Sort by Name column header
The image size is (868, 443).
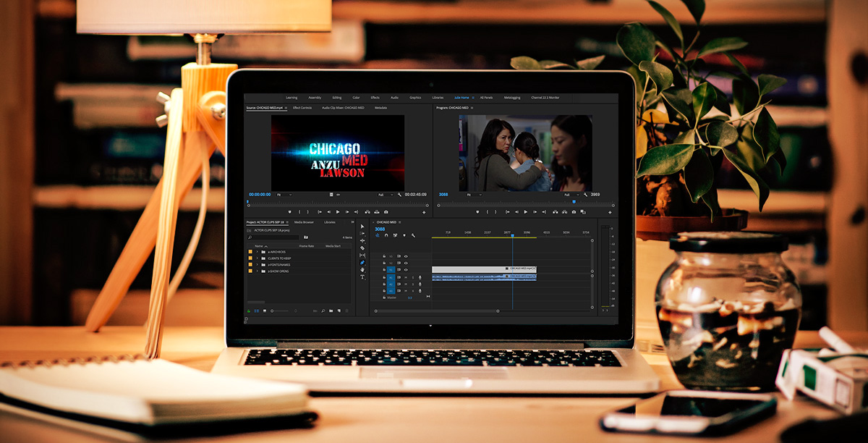[259, 246]
